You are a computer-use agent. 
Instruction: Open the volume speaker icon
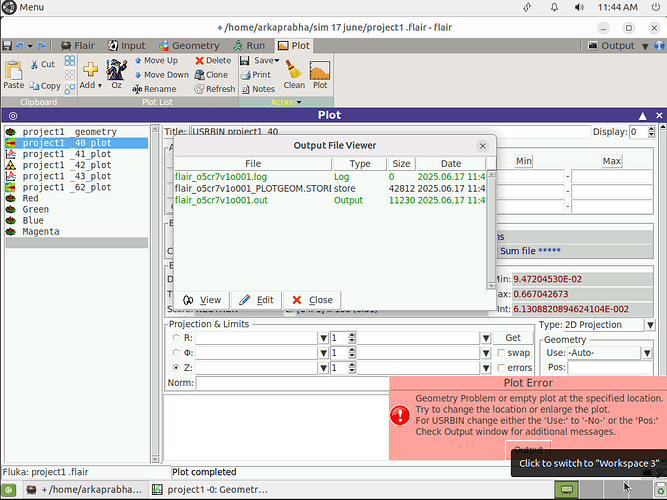tap(579, 7)
